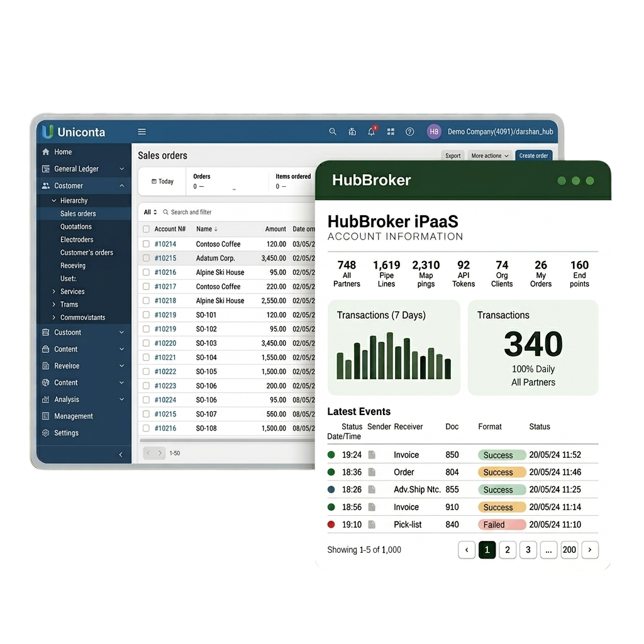644x644 pixels.
Task: Expand the Analysis section chevron
Action: 121,399
